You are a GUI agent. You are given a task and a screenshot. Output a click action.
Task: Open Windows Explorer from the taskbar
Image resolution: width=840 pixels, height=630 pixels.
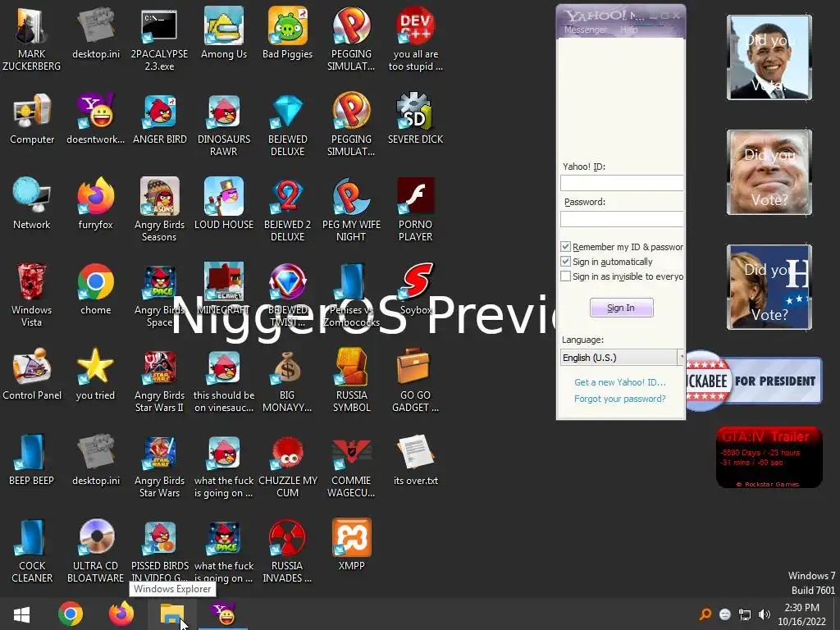(172, 614)
